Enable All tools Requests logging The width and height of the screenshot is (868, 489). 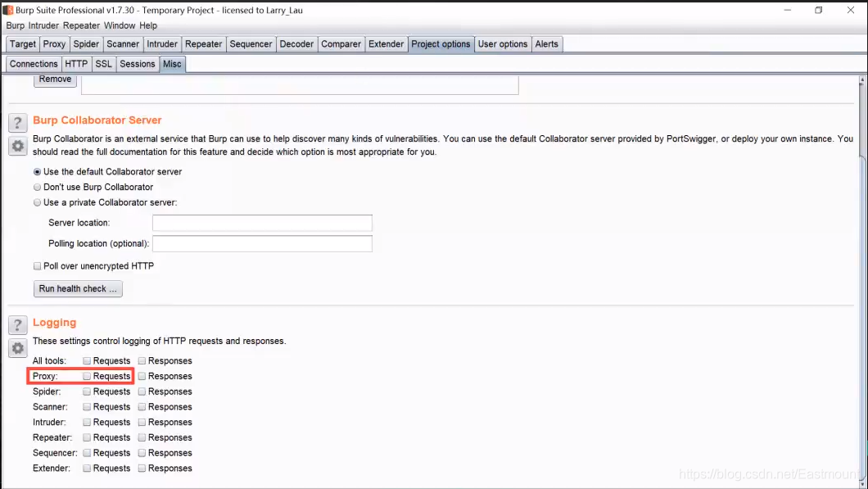click(87, 361)
